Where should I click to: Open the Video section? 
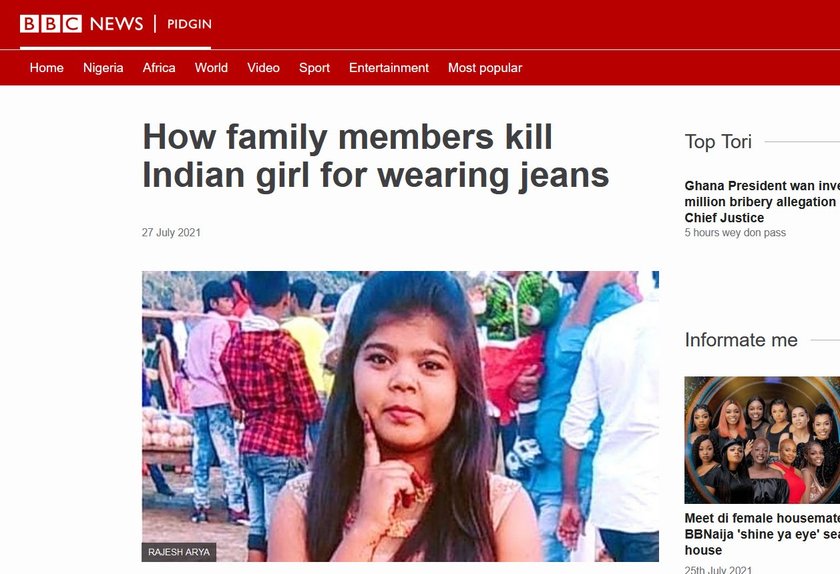[x=263, y=68]
